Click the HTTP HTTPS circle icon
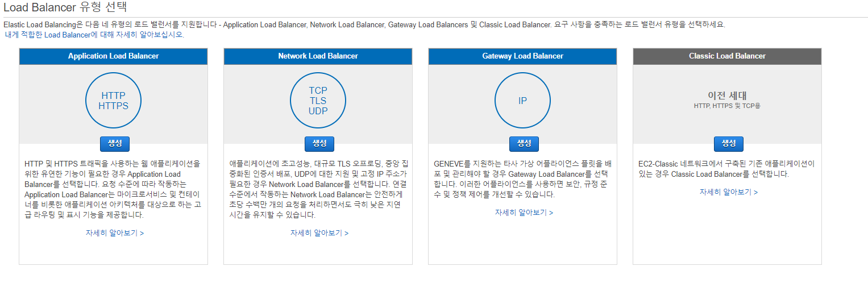 tap(113, 101)
